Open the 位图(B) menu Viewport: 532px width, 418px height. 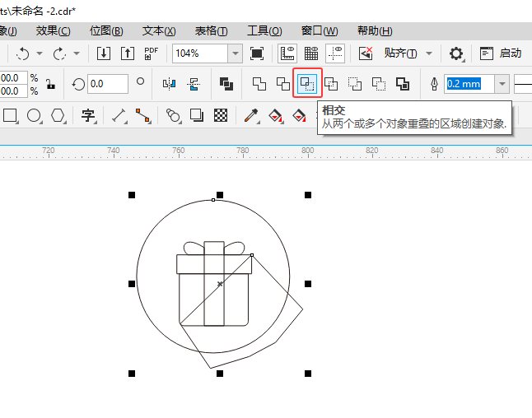point(106,30)
